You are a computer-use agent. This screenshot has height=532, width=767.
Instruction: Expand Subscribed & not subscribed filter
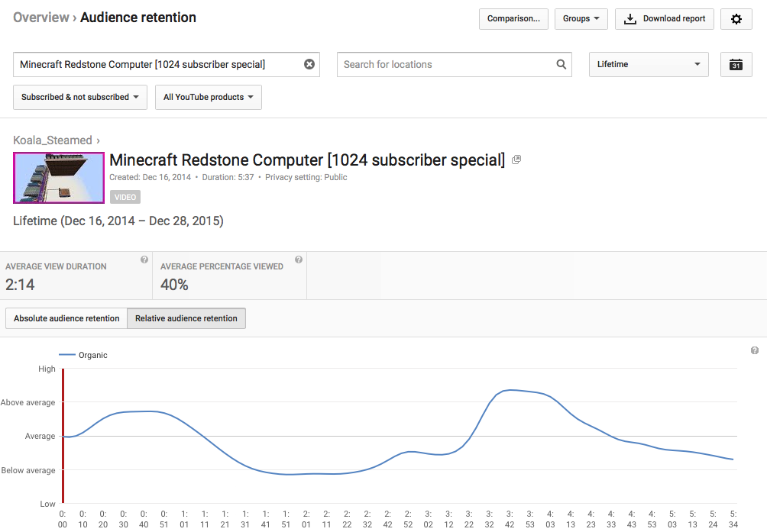click(x=80, y=97)
